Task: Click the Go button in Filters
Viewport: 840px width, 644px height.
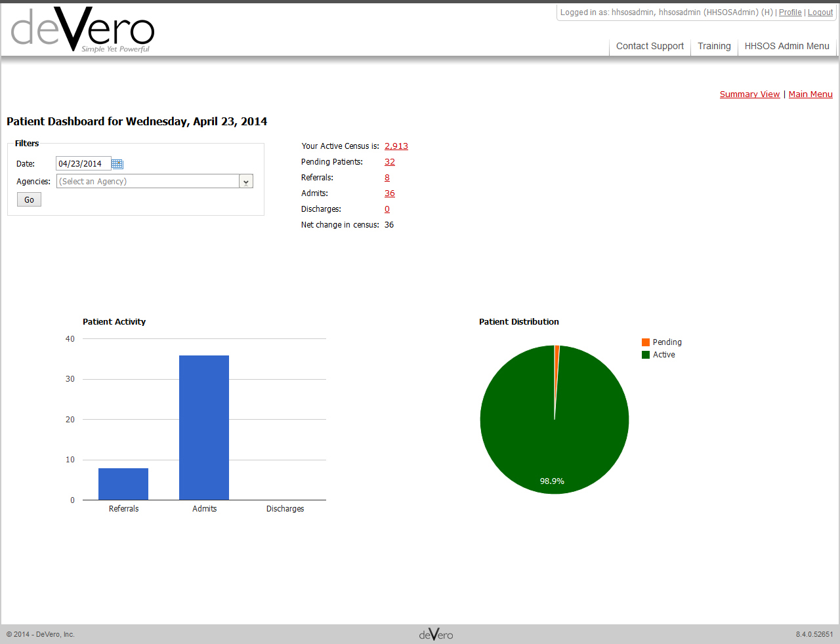Action: tap(29, 199)
